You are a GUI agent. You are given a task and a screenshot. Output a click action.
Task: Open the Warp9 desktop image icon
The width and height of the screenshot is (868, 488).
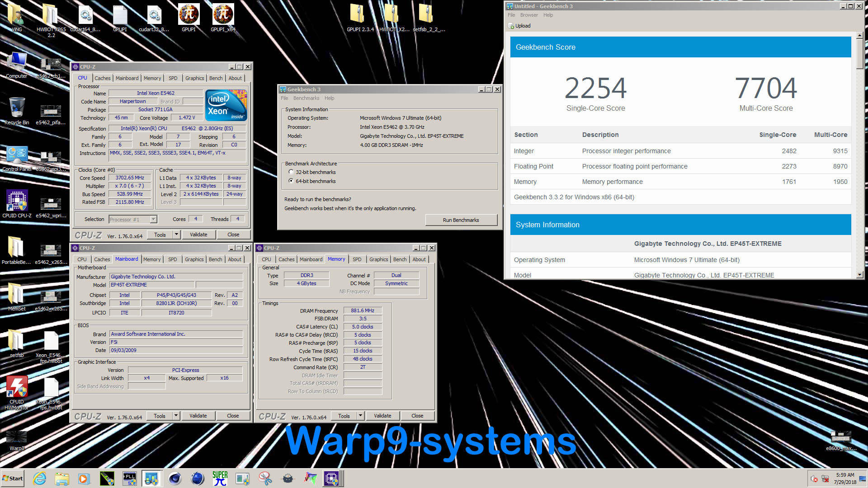17,441
